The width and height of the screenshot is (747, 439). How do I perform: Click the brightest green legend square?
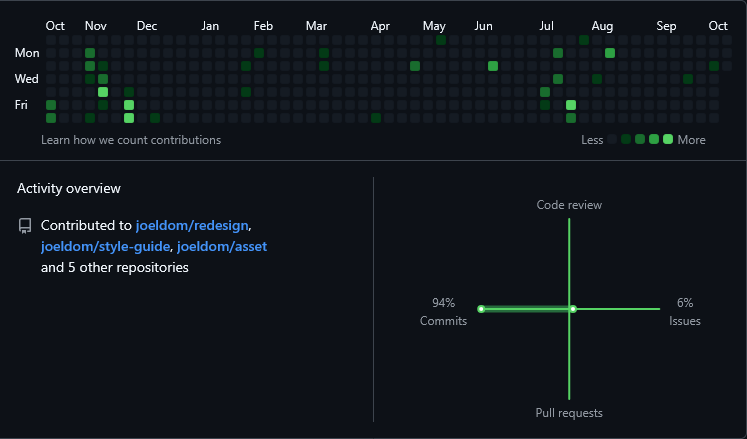click(x=668, y=140)
